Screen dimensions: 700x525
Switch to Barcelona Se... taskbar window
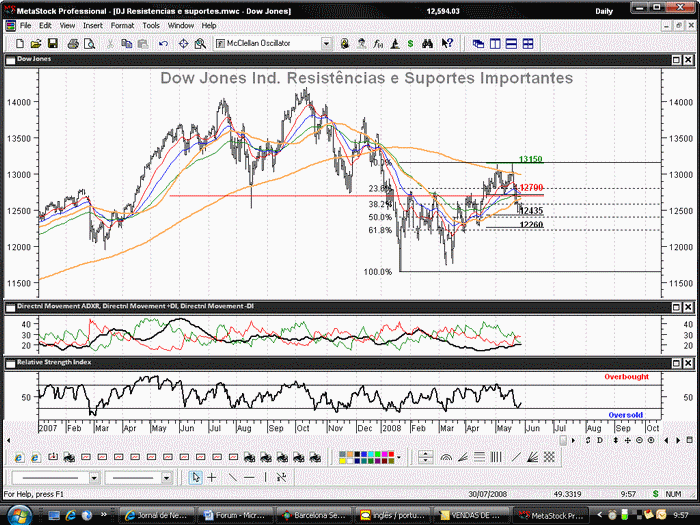point(312,515)
